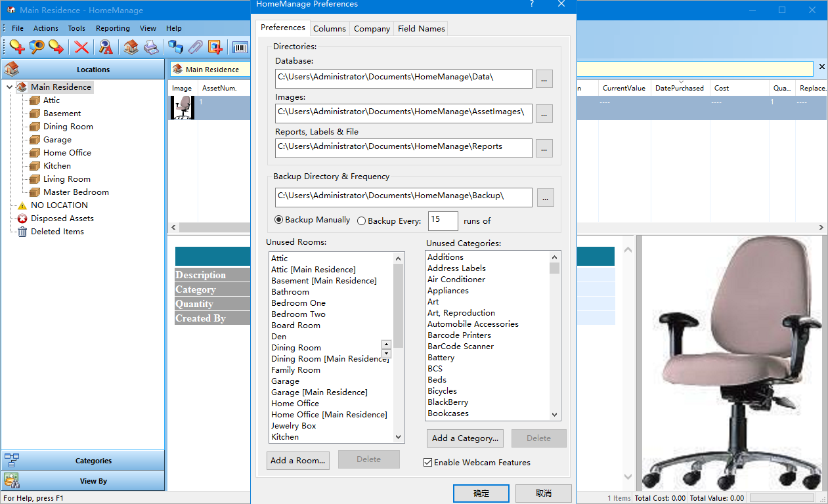Click Unused Categories list scroll-down arrow

[x=555, y=415]
